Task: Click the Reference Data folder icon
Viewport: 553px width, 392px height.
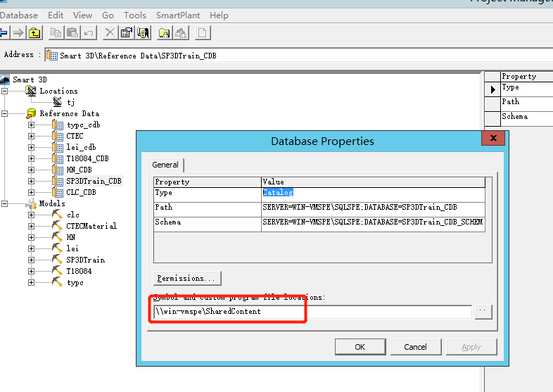Action: [x=32, y=113]
